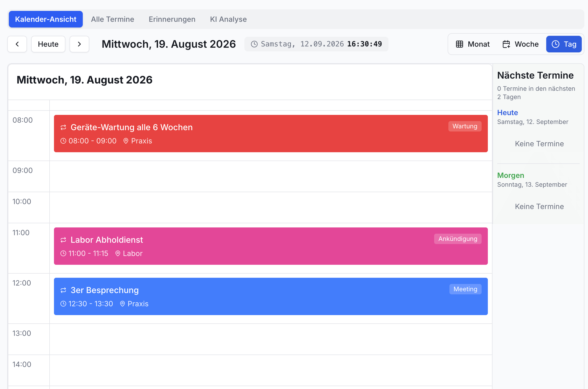This screenshot has height=389, width=588.
Task: Open Geräte-Wartung alle 6 Wochen appointment
Action: point(271,134)
